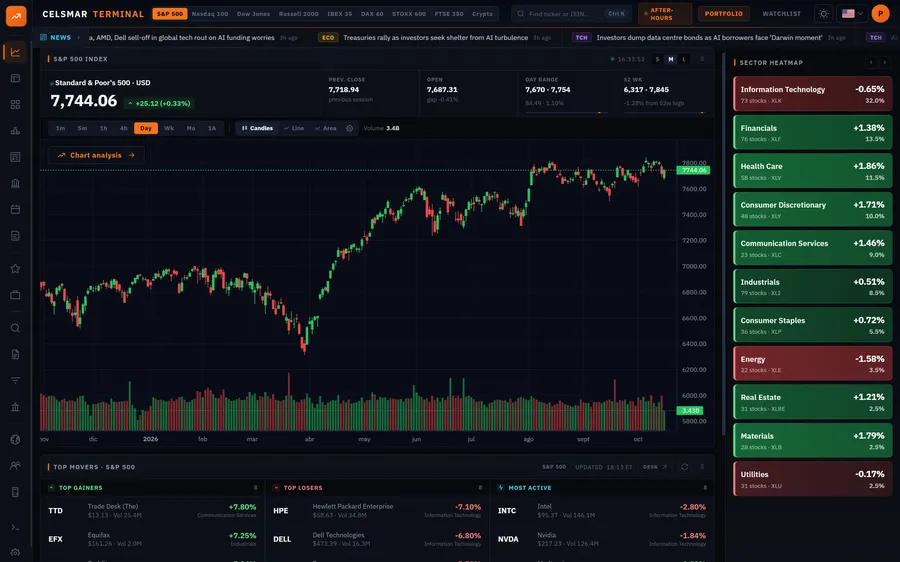This screenshot has height=562, width=900.
Task: Go to next Sector Heatmap page
Action: (x=885, y=63)
